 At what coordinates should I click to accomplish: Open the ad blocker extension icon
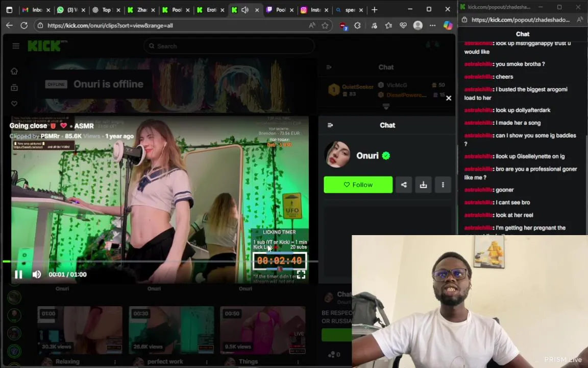point(343,26)
